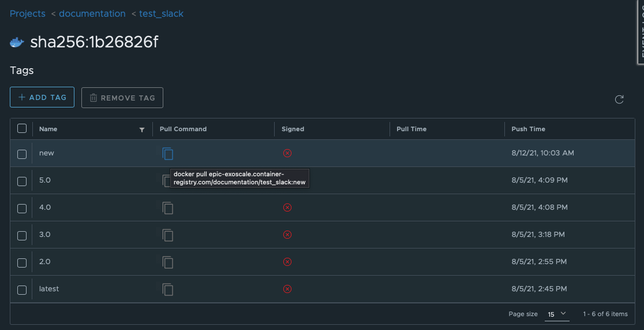The height and width of the screenshot is (330, 644).
Task: Click push time '8/5/21, 2:55 PM'
Action: (540, 261)
